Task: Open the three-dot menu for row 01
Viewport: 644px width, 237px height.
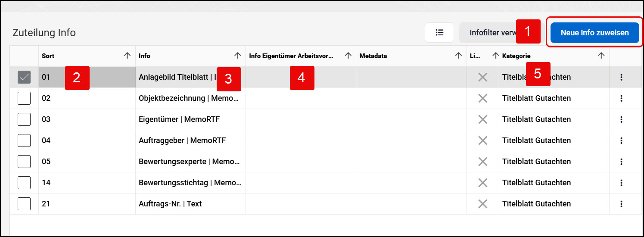Action: tap(621, 78)
